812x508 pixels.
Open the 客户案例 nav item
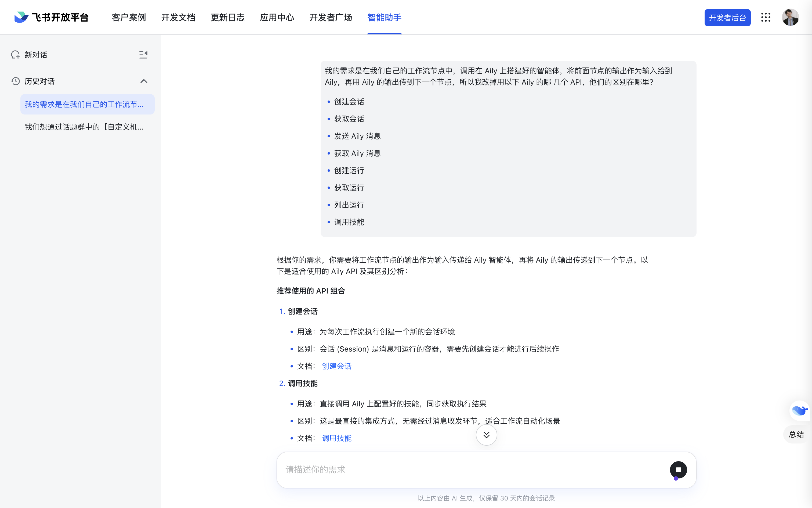pyautogui.click(x=129, y=17)
